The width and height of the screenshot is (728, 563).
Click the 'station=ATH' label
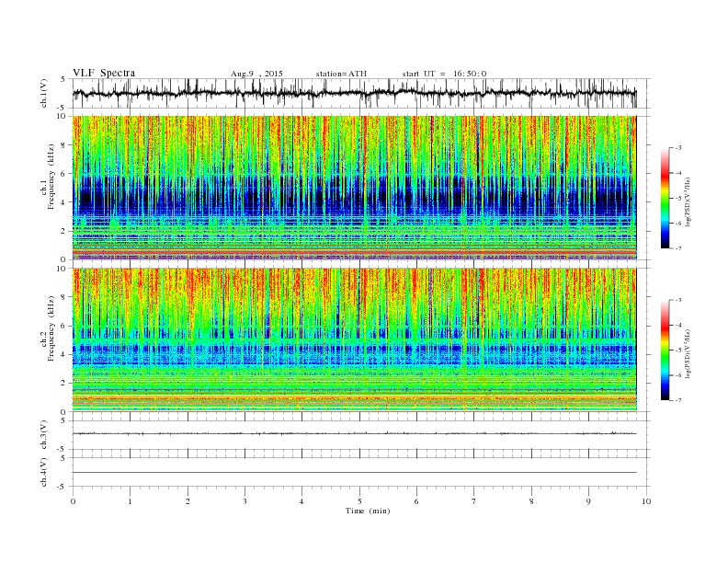(x=341, y=74)
